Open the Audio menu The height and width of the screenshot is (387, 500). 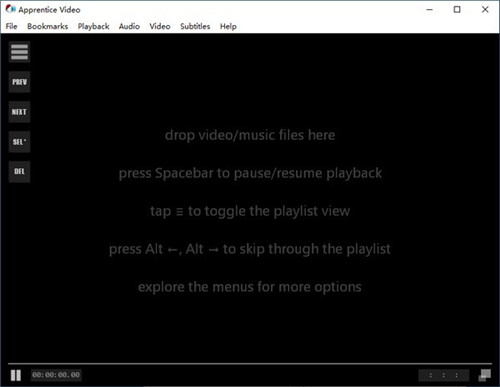[129, 26]
